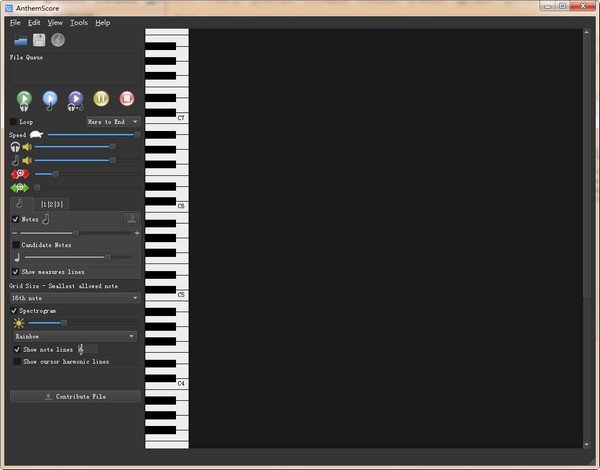600x470 pixels.
Task: Click the vertical scrollbar down arrow
Action: [586, 444]
